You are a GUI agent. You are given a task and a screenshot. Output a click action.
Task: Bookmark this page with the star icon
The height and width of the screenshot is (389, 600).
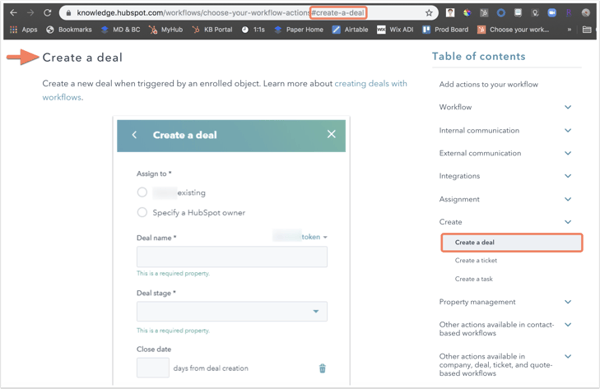429,13
